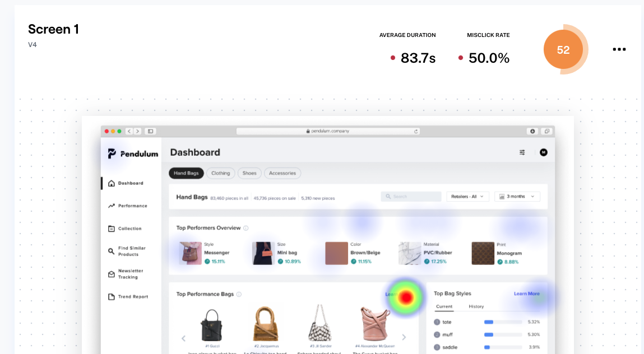Open Find Similar Products
Screen dimensions: 644x354
point(131,251)
